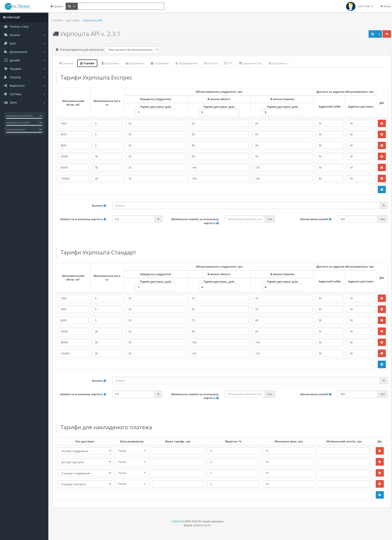Go to 'Панель стану' in the sidebar
Screen dimensions: 392x540
coord(24,27)
